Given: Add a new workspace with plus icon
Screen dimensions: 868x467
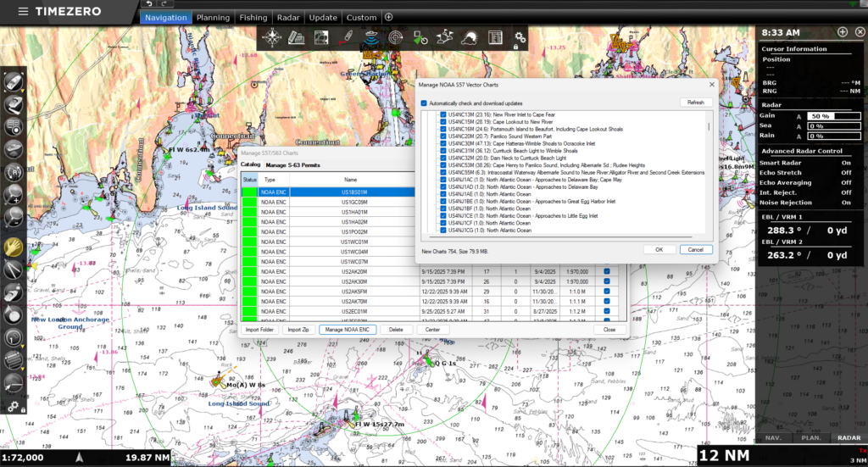Looking at the screenshot, I should 389,17.
